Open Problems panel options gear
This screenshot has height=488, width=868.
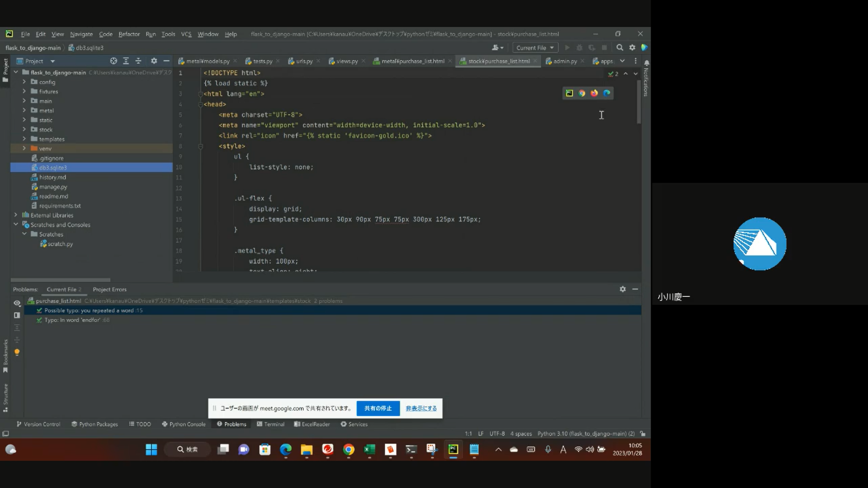coord(623,289)
